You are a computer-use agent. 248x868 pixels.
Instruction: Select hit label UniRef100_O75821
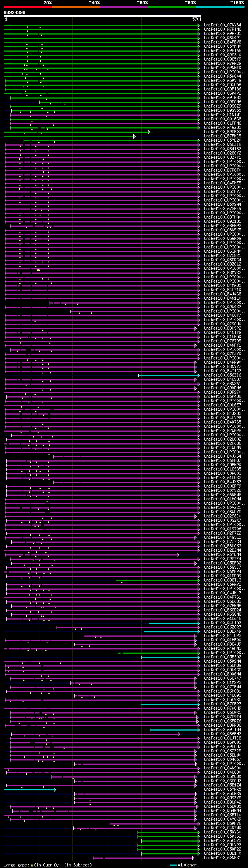point(222,256)
